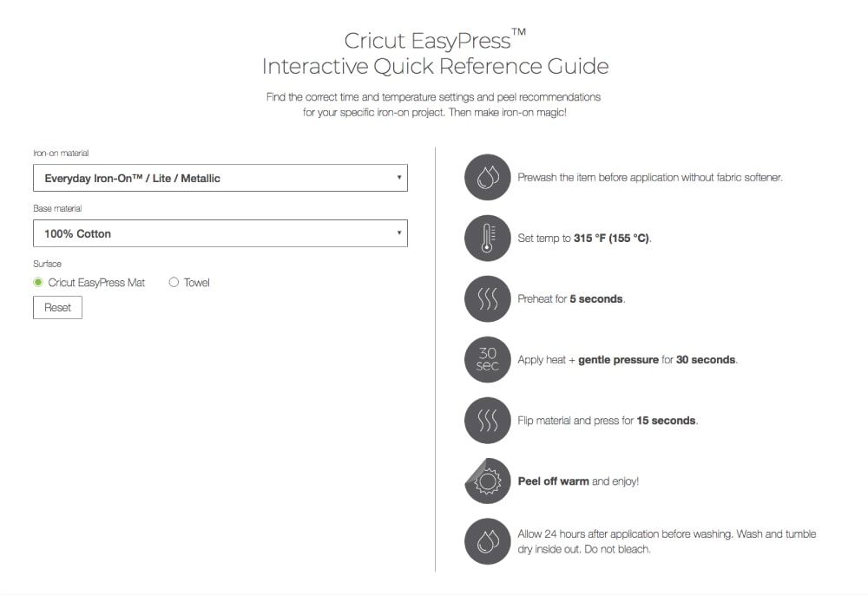Click the 30 sec timer icon
Image resolution: width=868 pixels, height=595 pixels.
pyautogui.click(x=487, y=360)
